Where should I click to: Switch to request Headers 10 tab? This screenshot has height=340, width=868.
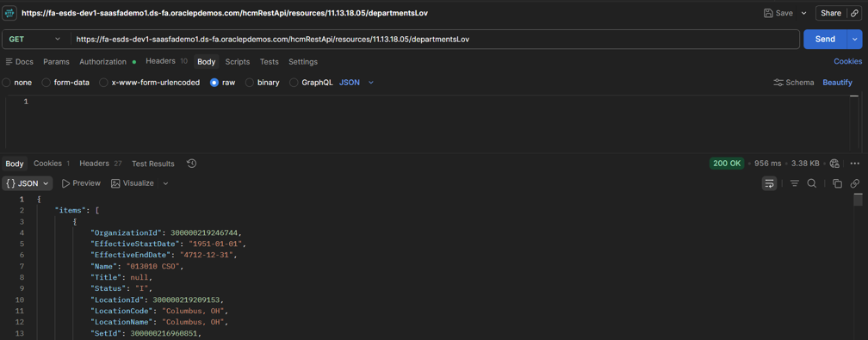167,61
